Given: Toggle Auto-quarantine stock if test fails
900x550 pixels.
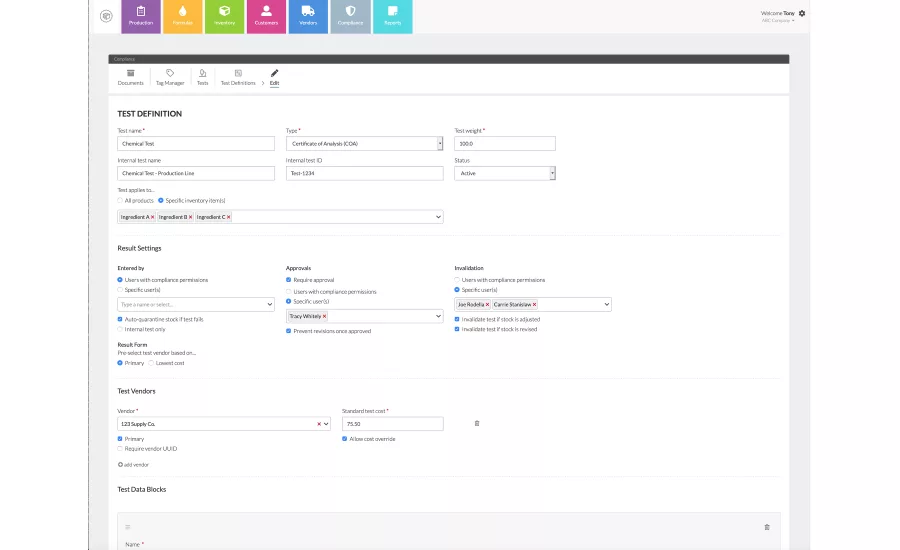Looking at the screenshot, I should (x=120, y=319).
